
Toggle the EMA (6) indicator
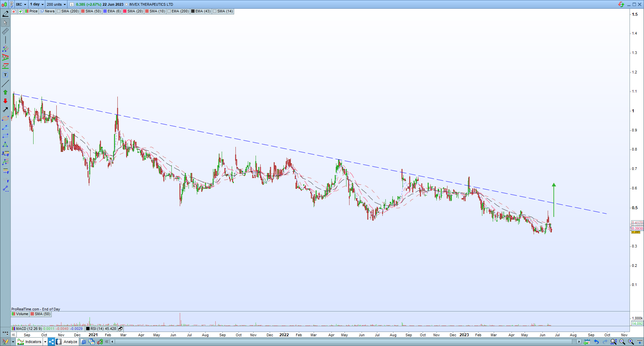(112, 11)
